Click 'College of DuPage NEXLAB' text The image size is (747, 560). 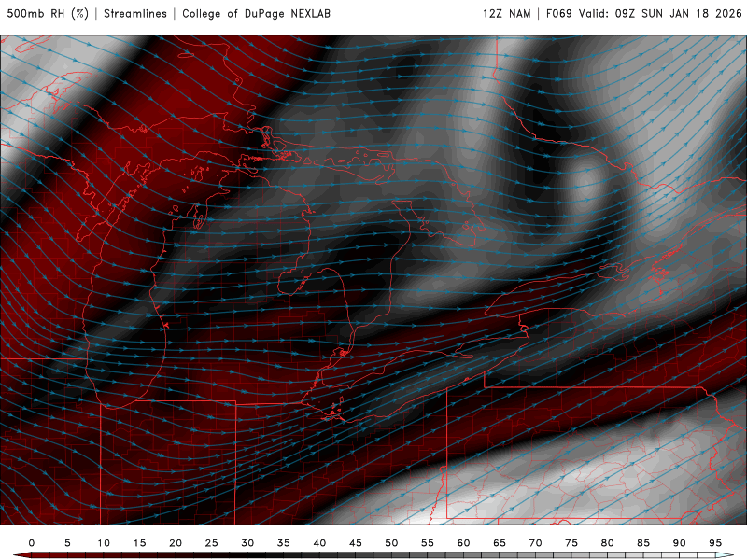[x=256, y=14]
